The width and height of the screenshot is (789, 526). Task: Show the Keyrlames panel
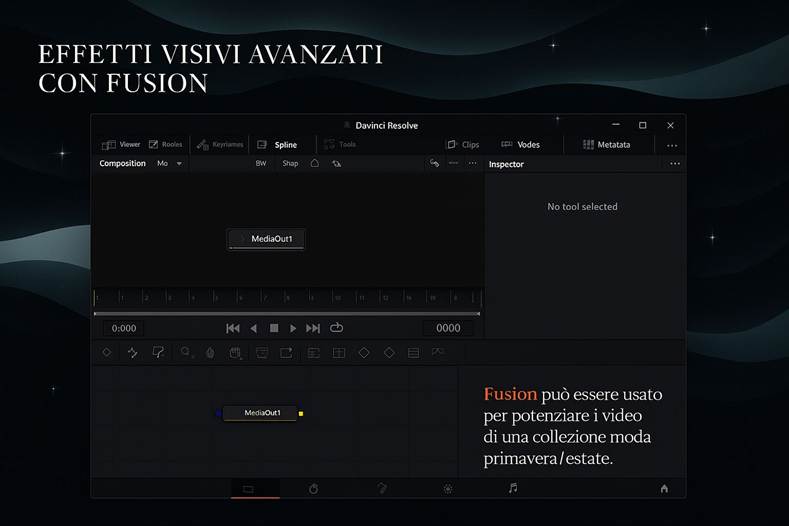[220, 144]
